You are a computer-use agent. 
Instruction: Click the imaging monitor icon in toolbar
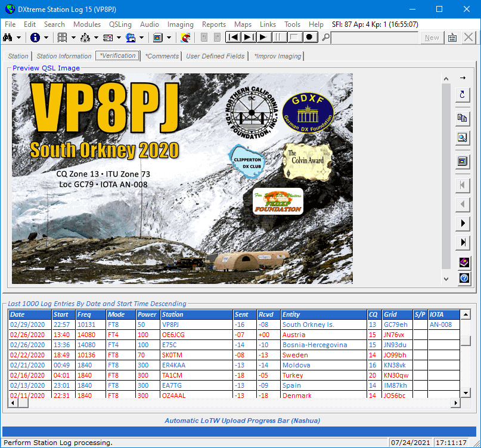click(x=158, y=38)
